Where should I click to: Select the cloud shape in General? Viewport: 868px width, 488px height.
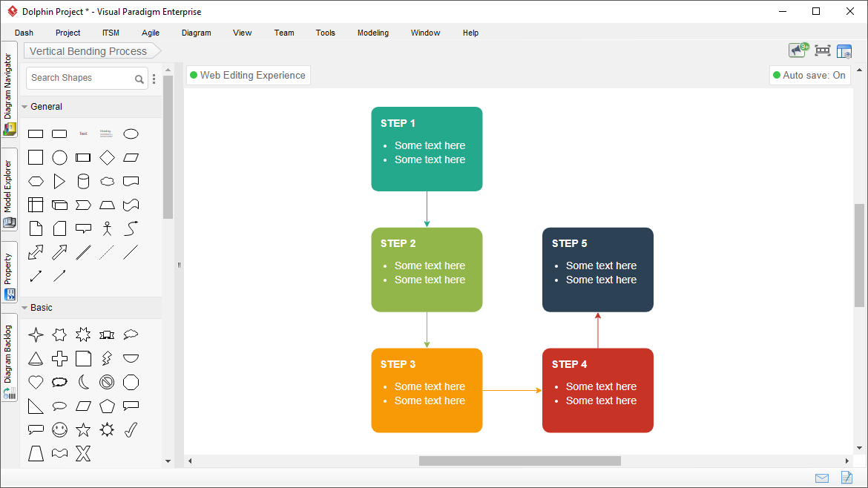[x=107, y=182]
